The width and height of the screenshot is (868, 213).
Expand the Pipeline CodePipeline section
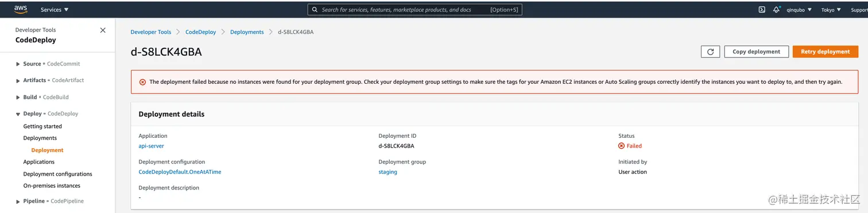click(18, 202)
